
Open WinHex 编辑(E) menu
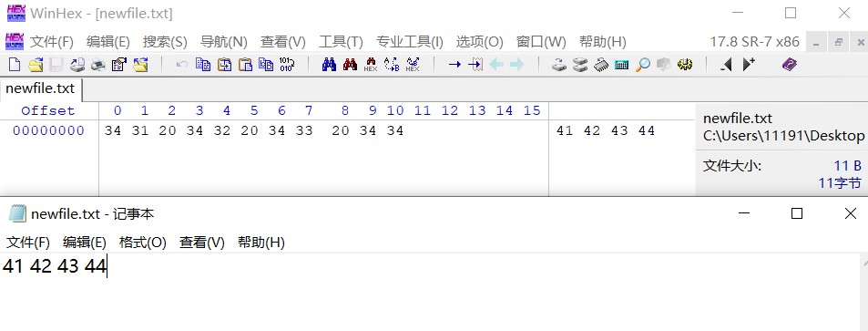coord(108,42)
